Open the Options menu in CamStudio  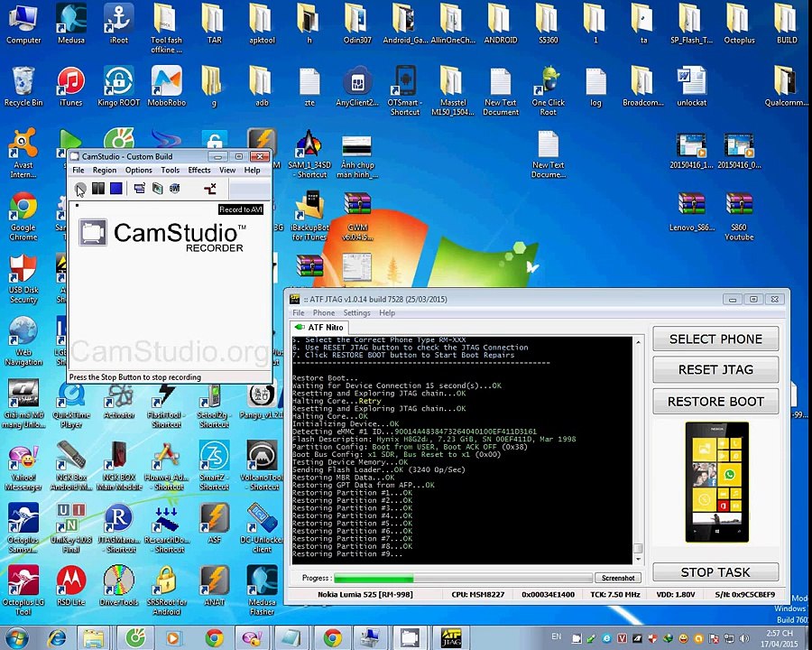pyautogui.click(x=138, y=171)
